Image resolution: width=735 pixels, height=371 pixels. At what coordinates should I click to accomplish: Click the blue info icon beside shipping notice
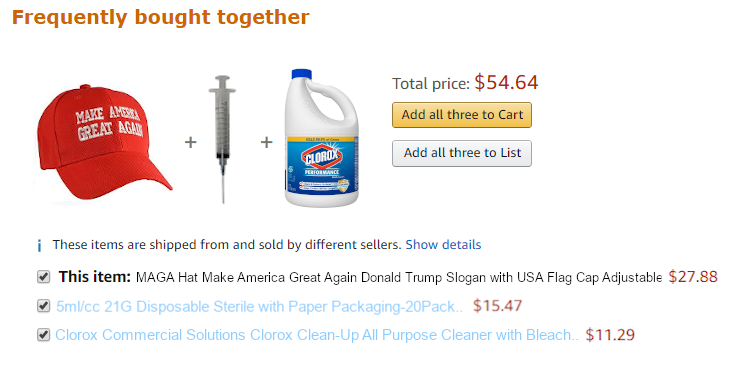[x=39, y=245]
